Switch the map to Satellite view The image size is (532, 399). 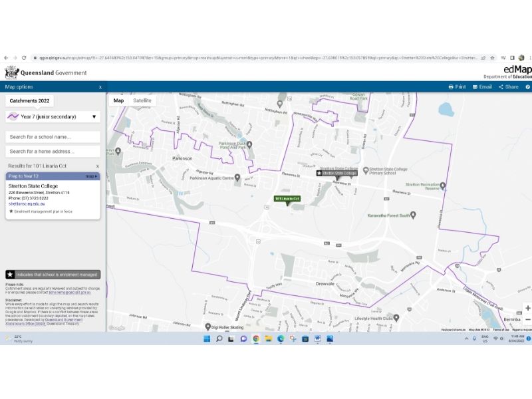coord(142,100)
